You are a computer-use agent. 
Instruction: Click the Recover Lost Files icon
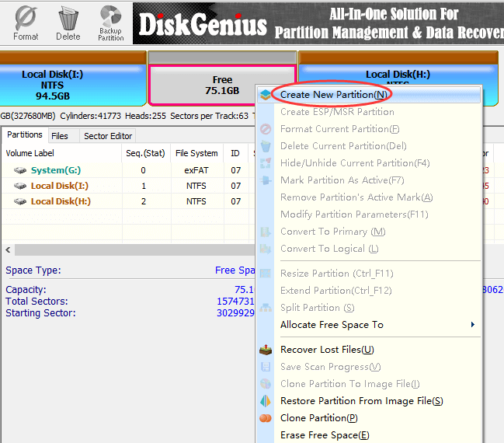click(266, 350)
